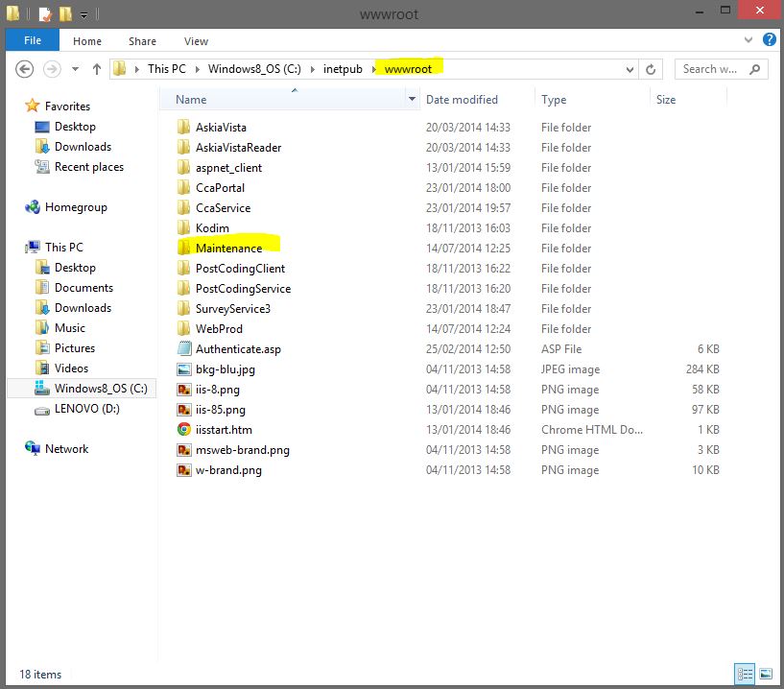This screenshot has height=689, width=784.
Task: Select Pictures under This PC
Action: pyautogui.click(x=75, y=348)
